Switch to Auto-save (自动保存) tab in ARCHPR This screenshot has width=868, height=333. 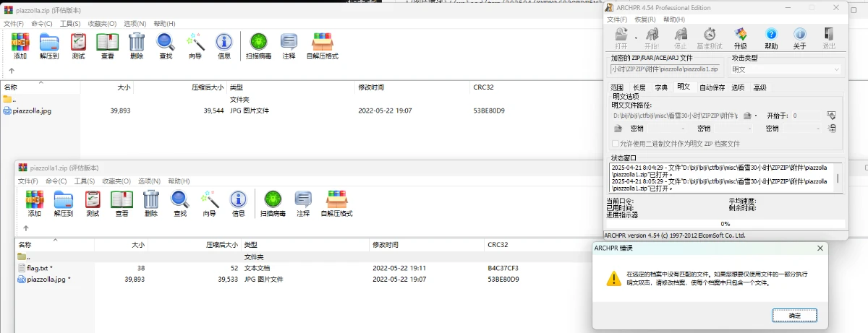click(712, 87)
